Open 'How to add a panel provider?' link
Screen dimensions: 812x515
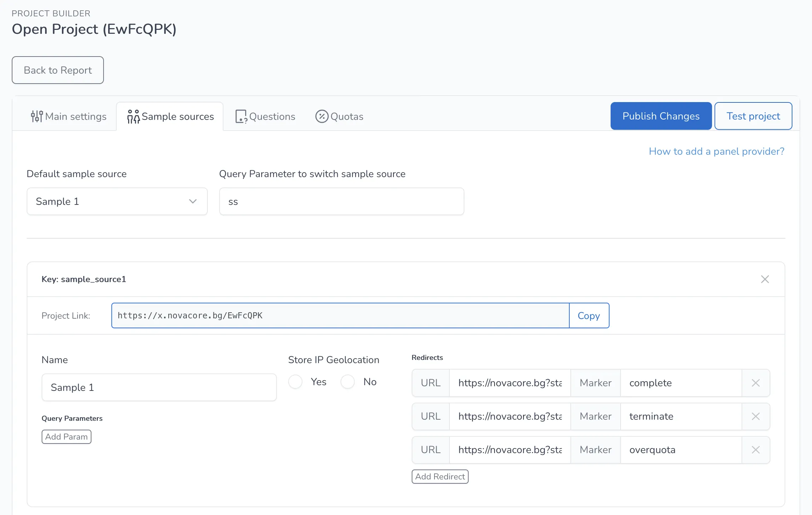tap(716, 151)
